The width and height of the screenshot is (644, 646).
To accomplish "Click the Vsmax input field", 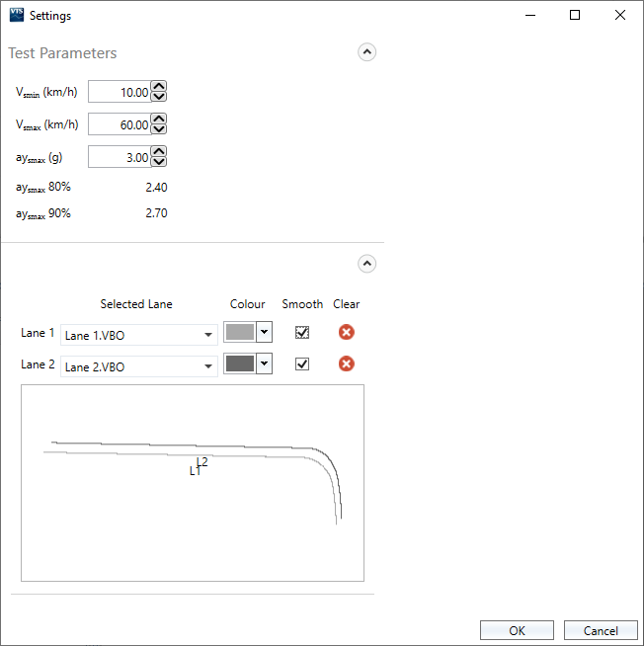I will (120, 124).
